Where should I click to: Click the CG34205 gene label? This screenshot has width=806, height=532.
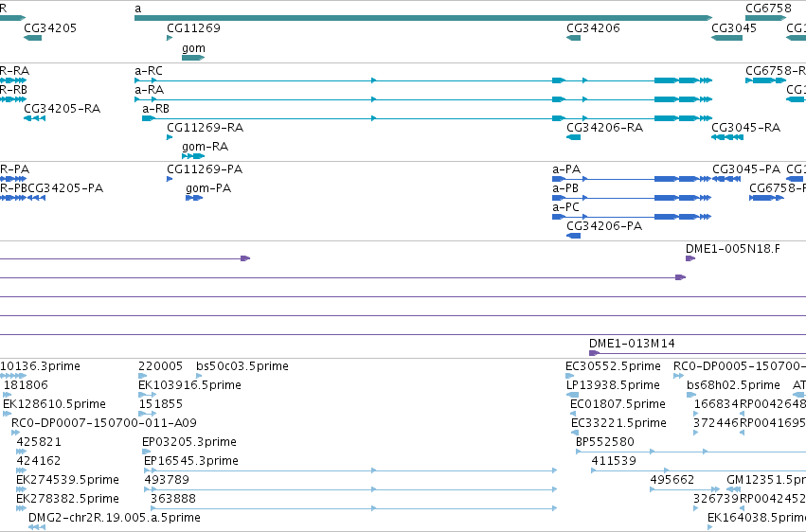50,27
